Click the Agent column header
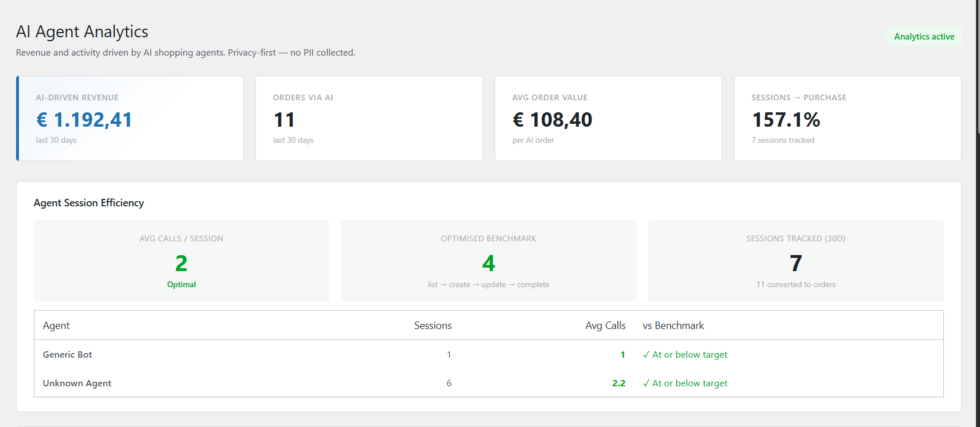 click(56, 326)
